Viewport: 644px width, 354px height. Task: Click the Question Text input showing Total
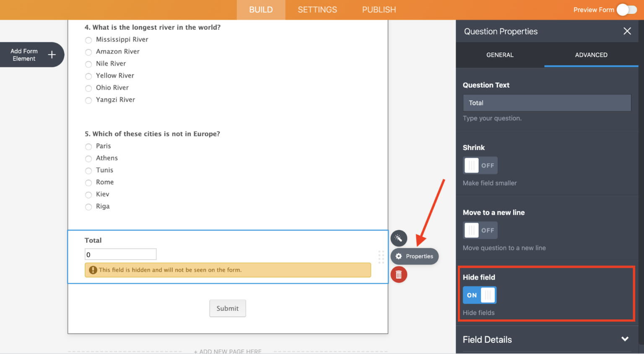pos(547,103)
